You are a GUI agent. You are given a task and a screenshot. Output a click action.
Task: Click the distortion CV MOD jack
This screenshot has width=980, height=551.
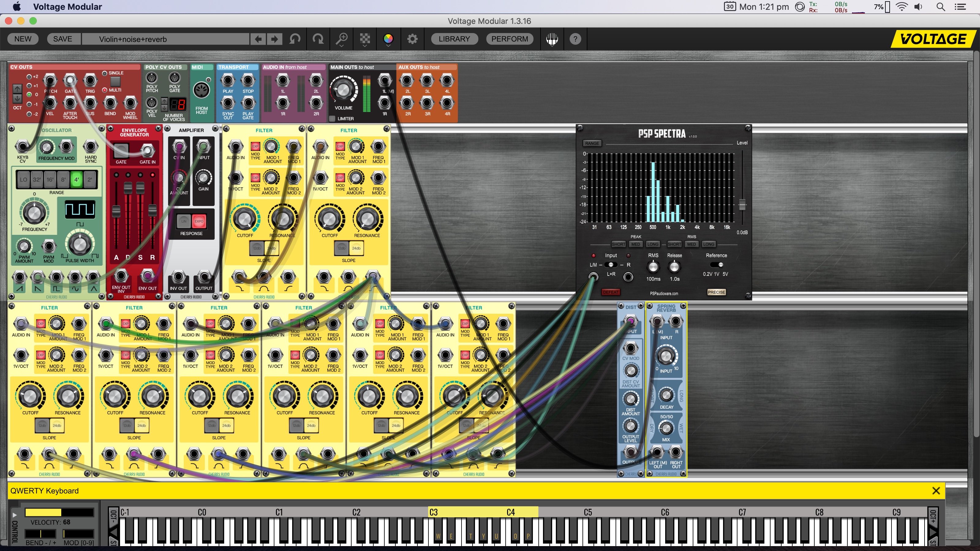[630, 348]
